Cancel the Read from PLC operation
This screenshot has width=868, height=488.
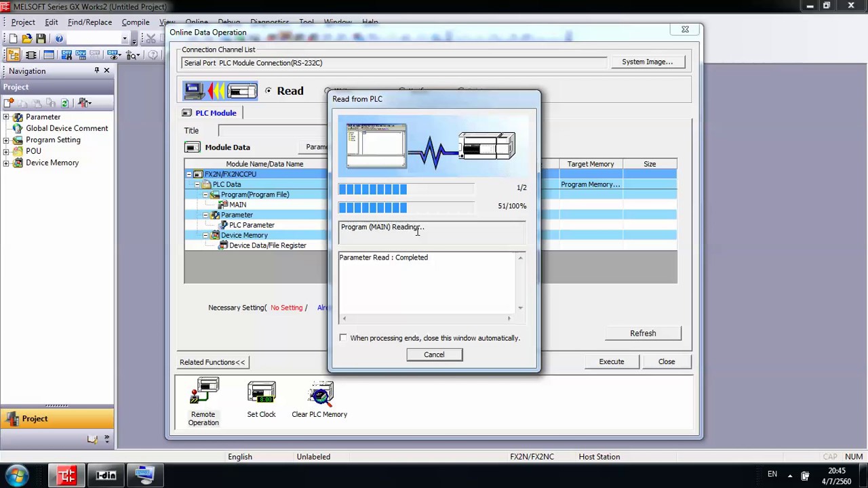click(x=434, y=354)
